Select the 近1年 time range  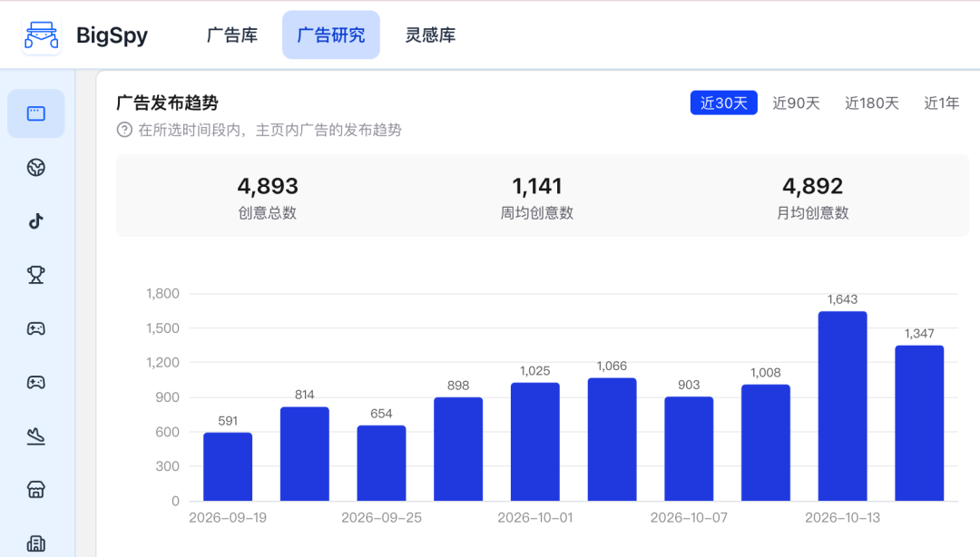pos(942,103)
